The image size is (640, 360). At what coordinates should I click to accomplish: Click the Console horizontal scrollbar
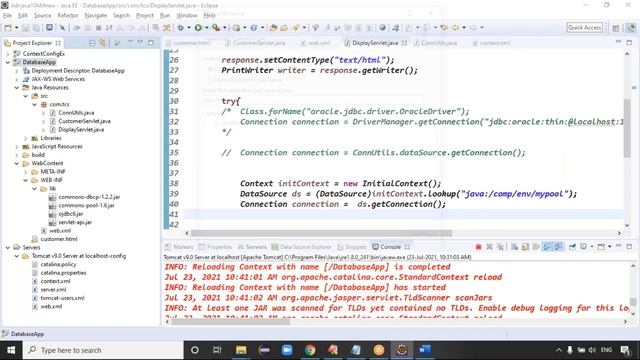(231, 322)
